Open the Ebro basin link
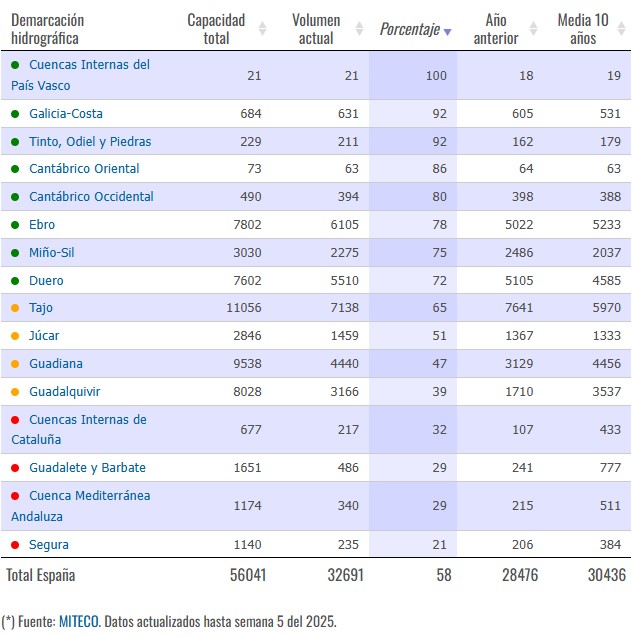This screenshot has width=633, height=637. click(x=42, y=225)
